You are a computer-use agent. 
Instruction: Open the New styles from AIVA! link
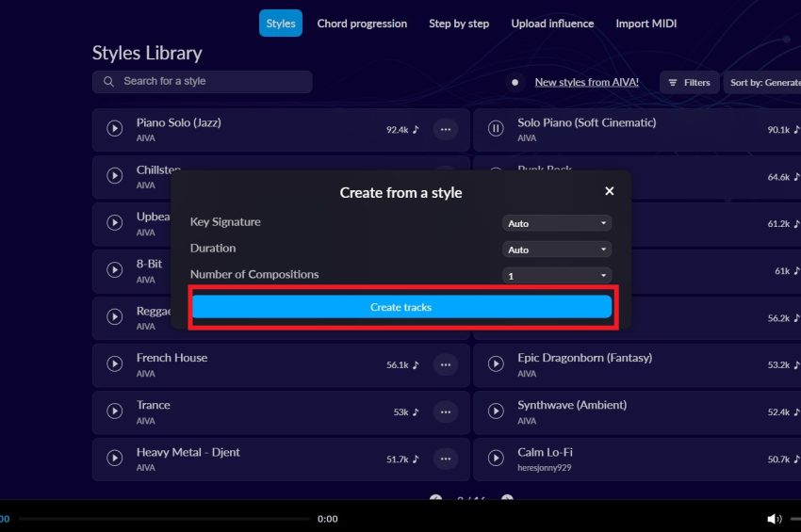tap(586, 82)
